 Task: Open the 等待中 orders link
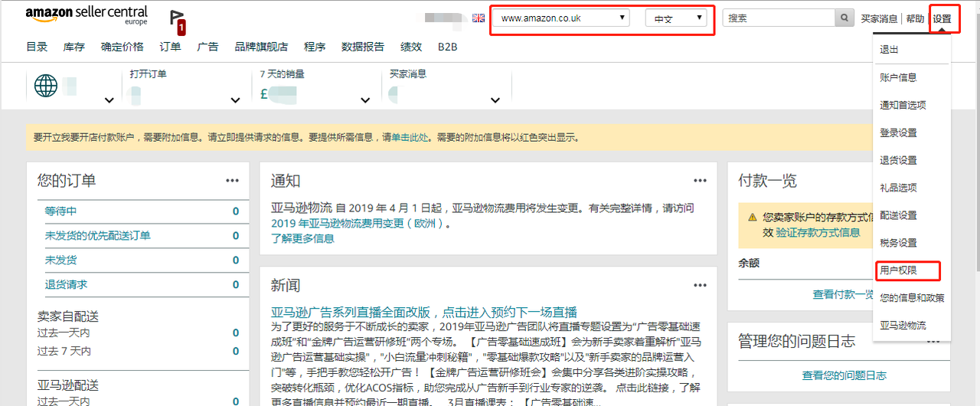point(60,211)
